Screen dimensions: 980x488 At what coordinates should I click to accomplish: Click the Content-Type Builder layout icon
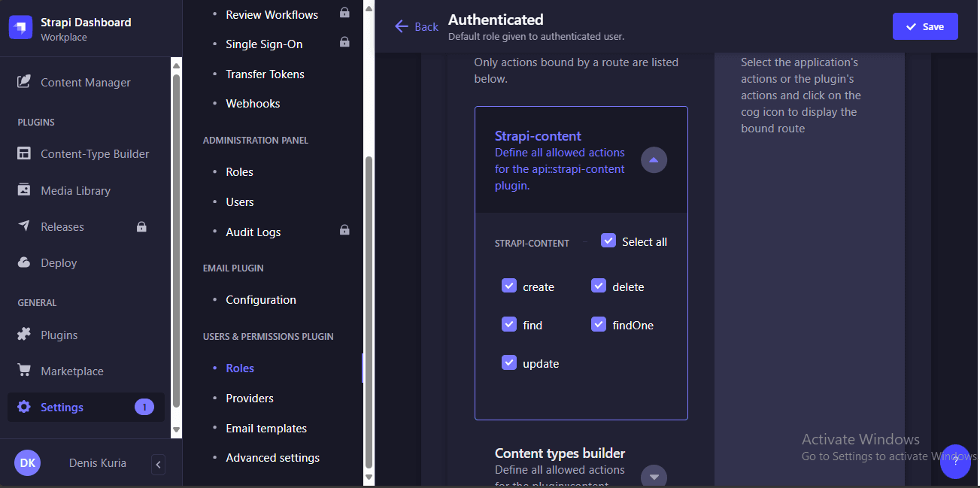pos(24,153)
